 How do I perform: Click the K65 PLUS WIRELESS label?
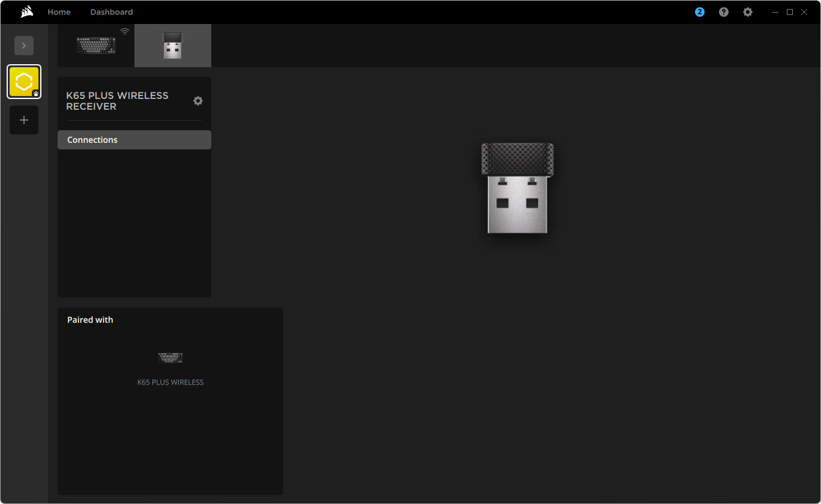pyautogui.click(x=170, y=382)
